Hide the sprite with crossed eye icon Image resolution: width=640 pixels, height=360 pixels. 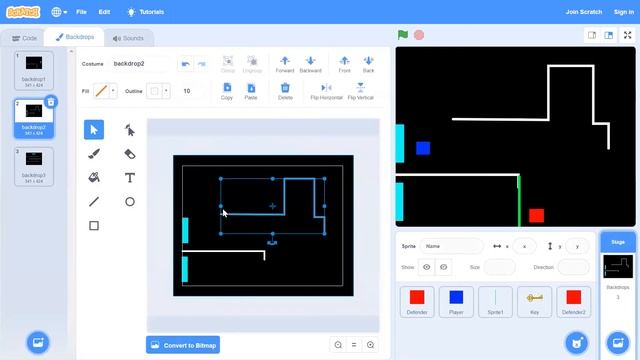(444, 267)
